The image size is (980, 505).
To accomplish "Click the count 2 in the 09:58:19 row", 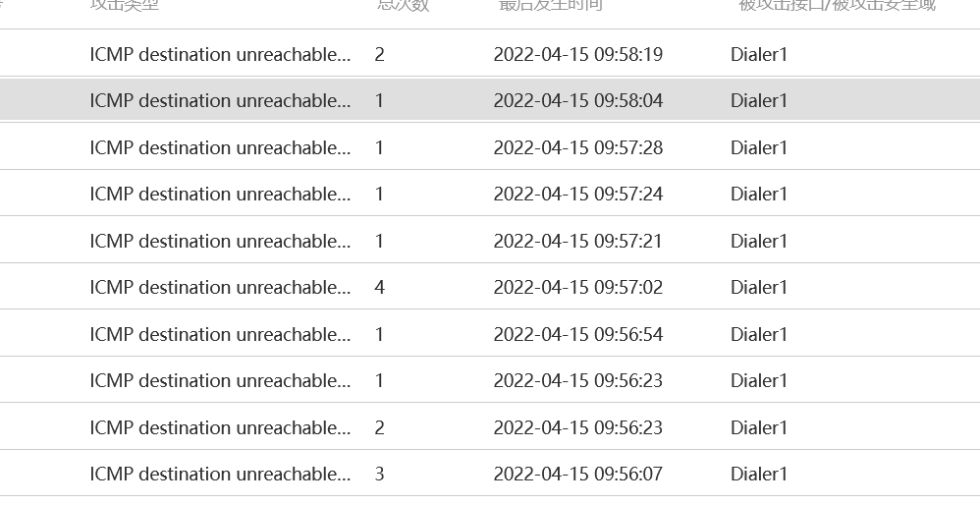I will point(379,54).
